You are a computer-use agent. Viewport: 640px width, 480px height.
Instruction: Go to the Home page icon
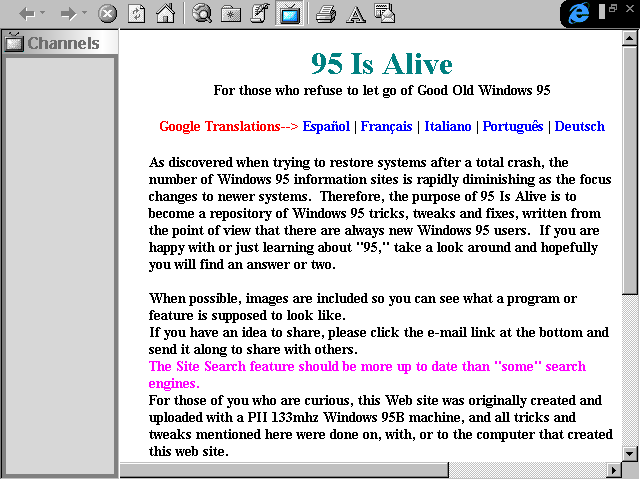[166, 13]
